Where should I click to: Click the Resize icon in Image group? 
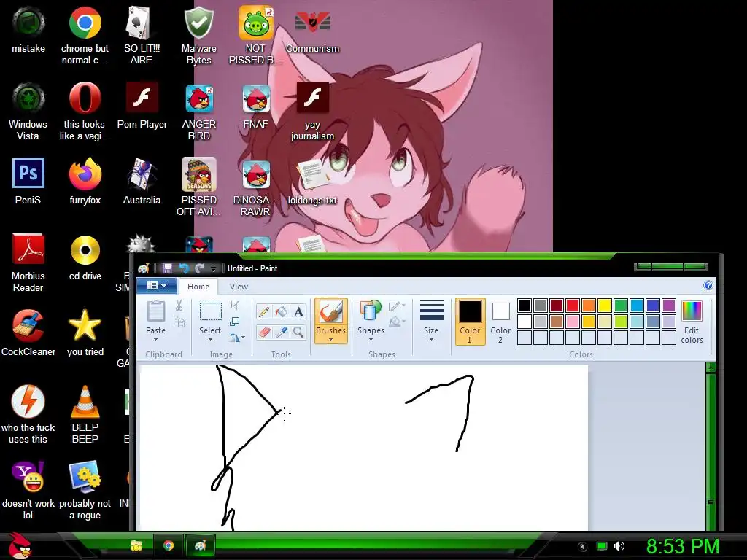[x=234, y=322]
